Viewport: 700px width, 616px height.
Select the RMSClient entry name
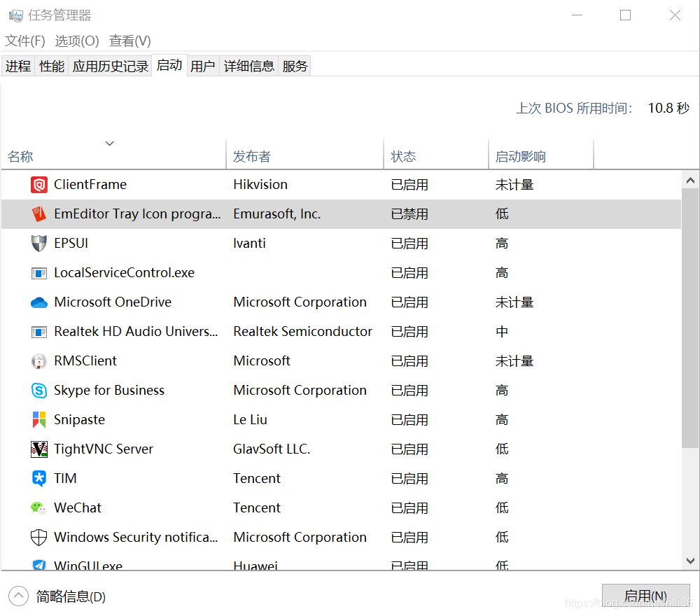pos(85,360)
